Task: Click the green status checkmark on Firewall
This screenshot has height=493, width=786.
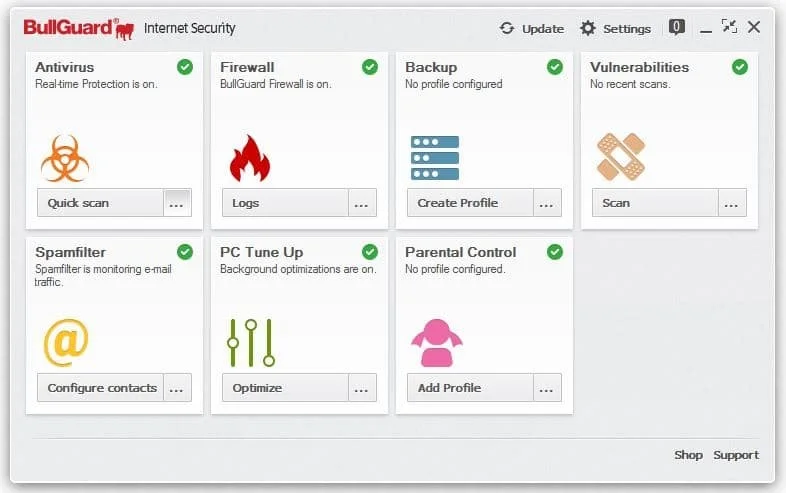Action: (370, 67)
